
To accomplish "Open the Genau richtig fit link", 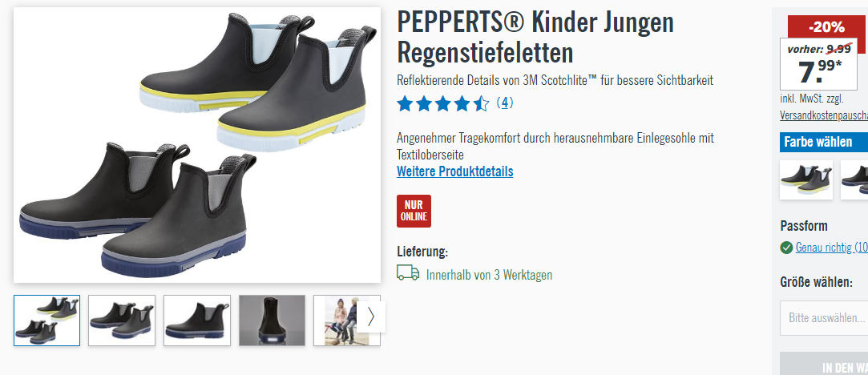I will coord(831,248).
